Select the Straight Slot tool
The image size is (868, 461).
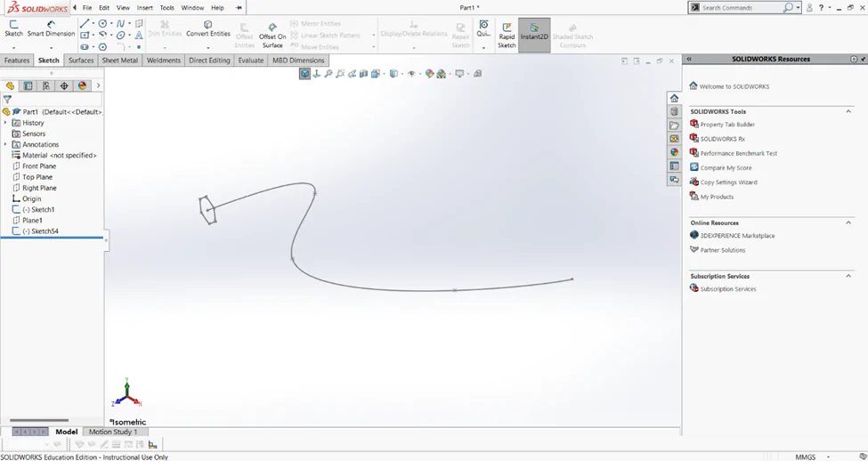pyautogui.click(x=85, y=47)
